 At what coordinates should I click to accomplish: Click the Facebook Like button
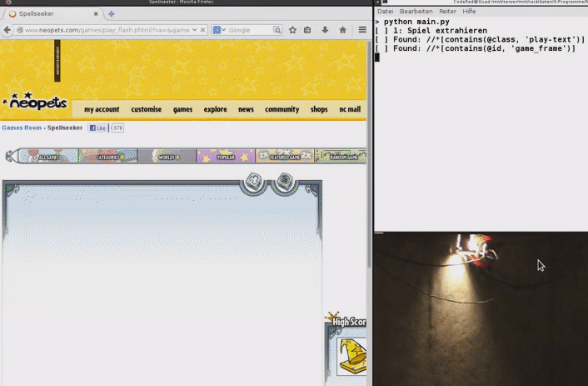98,128
